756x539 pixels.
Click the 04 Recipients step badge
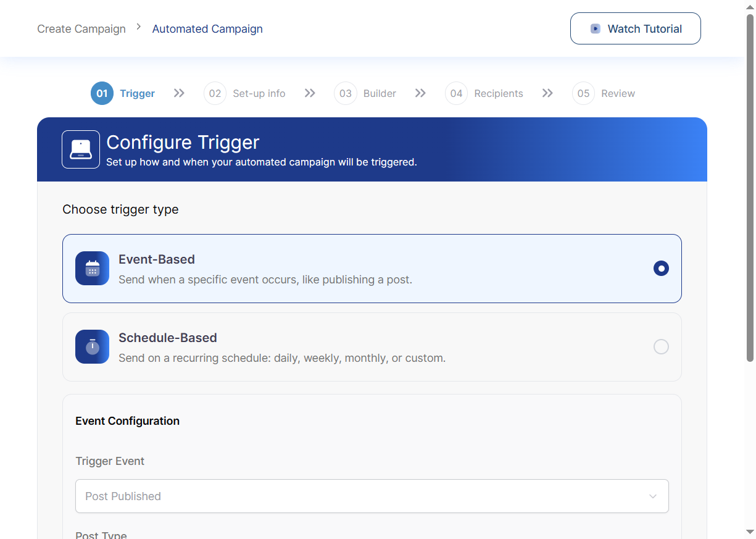click(x=456, y=93)
